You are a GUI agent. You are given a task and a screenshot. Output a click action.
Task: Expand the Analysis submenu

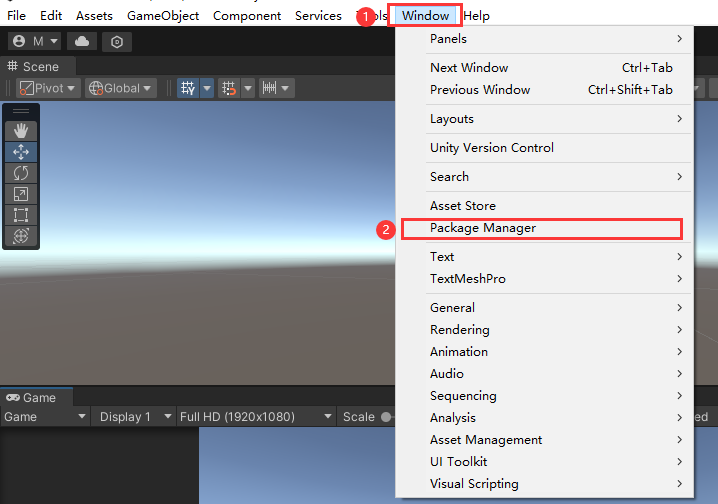coord(545,417)
